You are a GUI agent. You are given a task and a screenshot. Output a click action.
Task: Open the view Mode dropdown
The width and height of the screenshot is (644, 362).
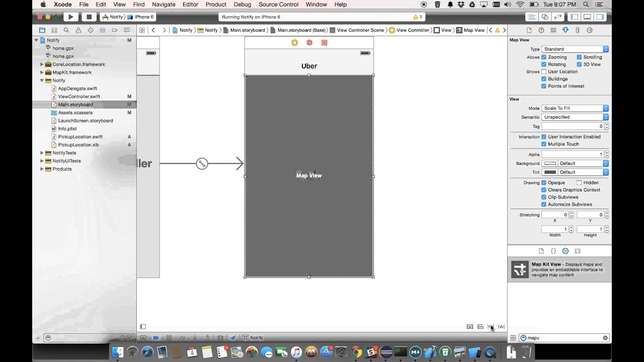575,108
